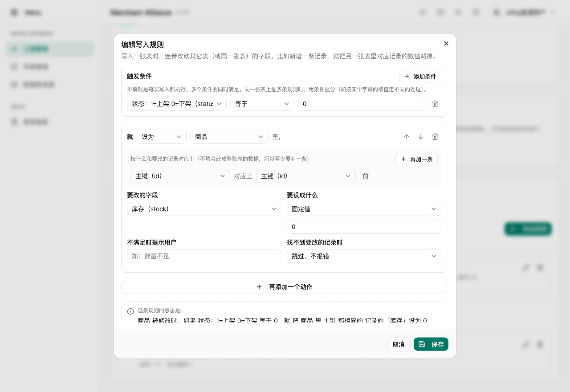This screenshot has height=392, width=570.
Task: Move the 设为 action up
Action: pos(407,137)
